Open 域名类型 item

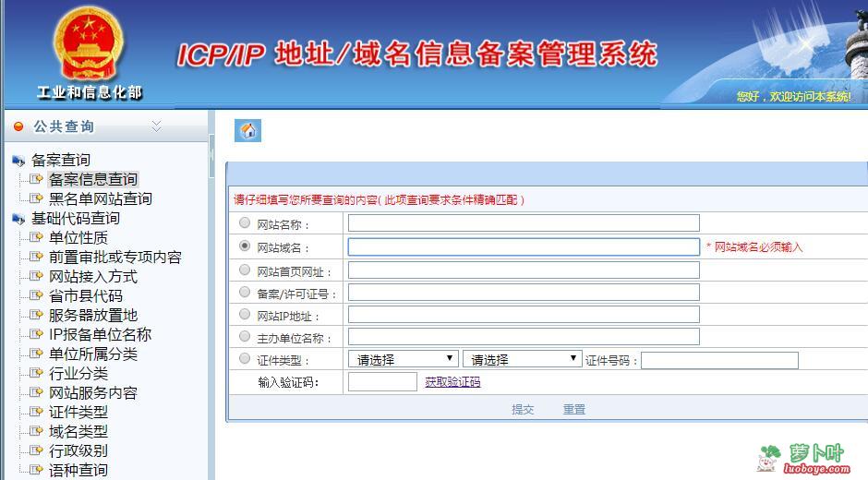78,431
